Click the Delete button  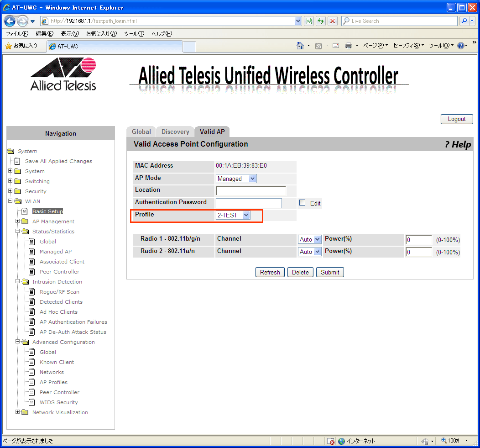(300, 272)
